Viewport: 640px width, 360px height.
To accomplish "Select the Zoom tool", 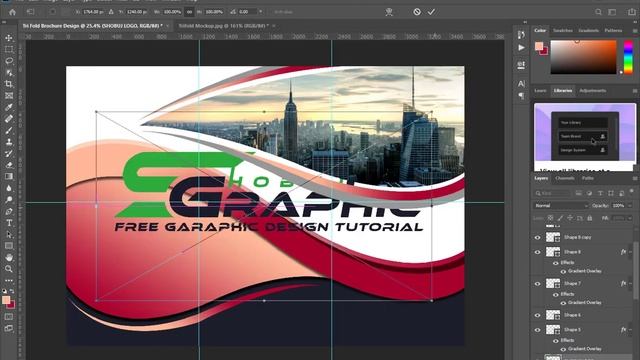I will 9,269.
